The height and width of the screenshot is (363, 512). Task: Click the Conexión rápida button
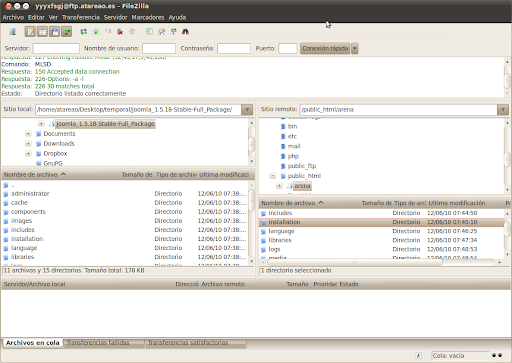(325, 48)
